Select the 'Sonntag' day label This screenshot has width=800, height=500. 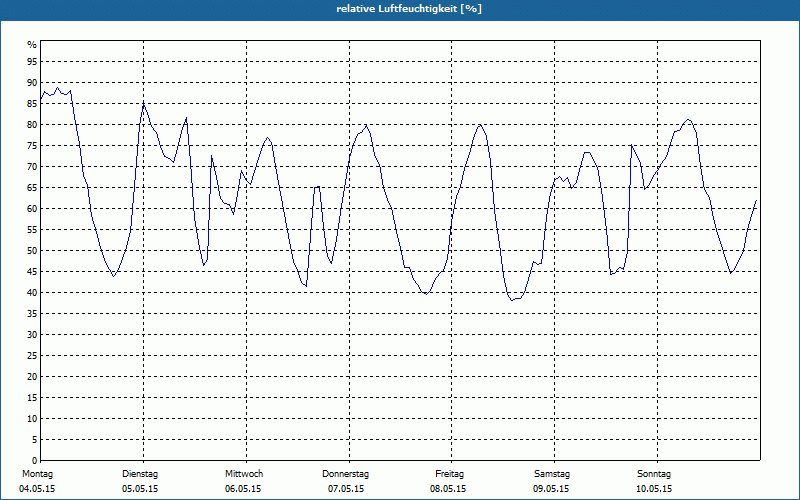(x=654, y=474)
